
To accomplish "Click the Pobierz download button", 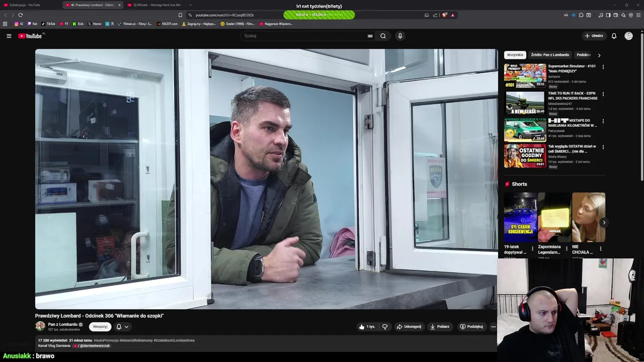I will 439,326.
